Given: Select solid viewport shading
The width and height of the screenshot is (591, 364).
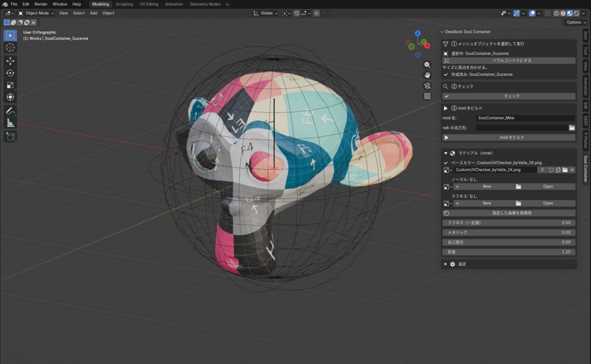Looking at the screenshot, I should (x=563, y=13).
